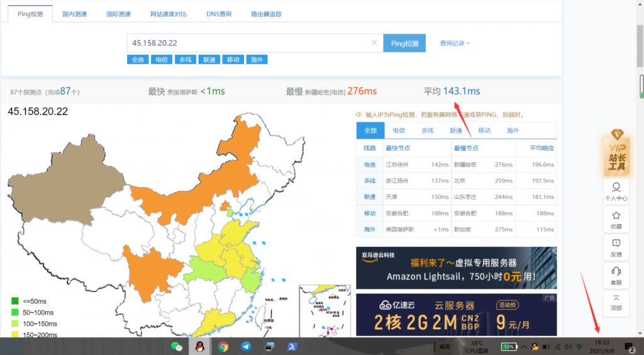Click the Wi-Fi network tray icon

click(x=557, y=347)
